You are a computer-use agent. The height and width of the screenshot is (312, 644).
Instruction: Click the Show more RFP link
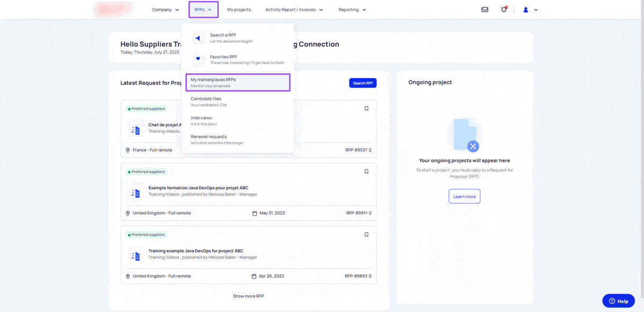point(248,296)
